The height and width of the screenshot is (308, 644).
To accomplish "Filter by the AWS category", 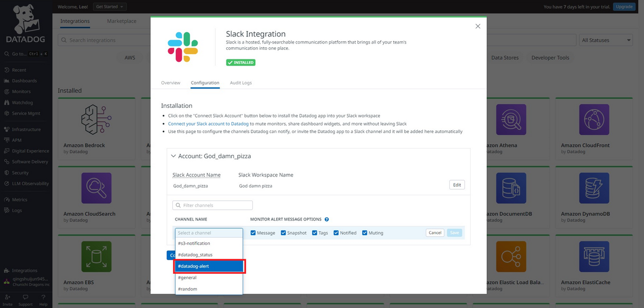I will pos(130,57).
